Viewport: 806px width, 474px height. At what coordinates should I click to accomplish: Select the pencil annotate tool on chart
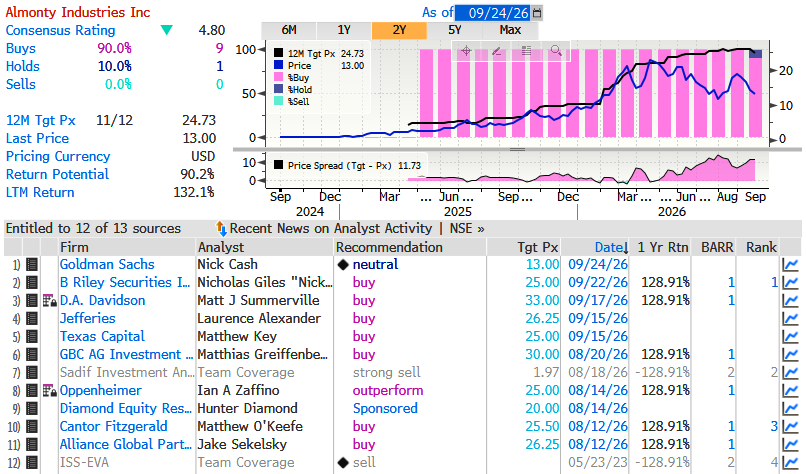(x=496, y=50)
